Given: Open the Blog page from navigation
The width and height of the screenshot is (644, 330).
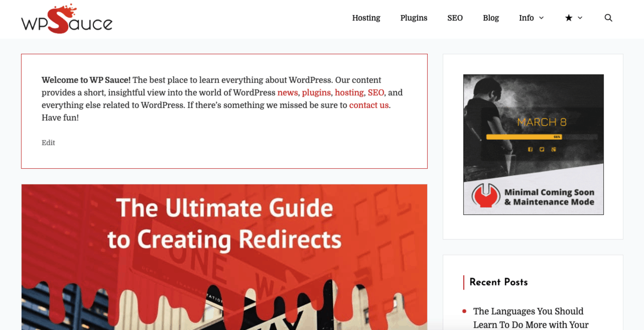Looking at the screenshot, I should click(491, 18).
